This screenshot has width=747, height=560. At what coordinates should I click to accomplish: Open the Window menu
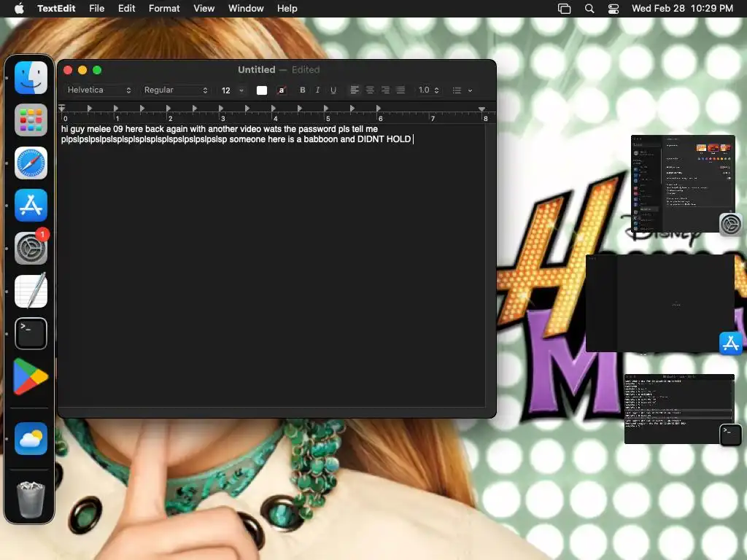[x=246, y=8]
